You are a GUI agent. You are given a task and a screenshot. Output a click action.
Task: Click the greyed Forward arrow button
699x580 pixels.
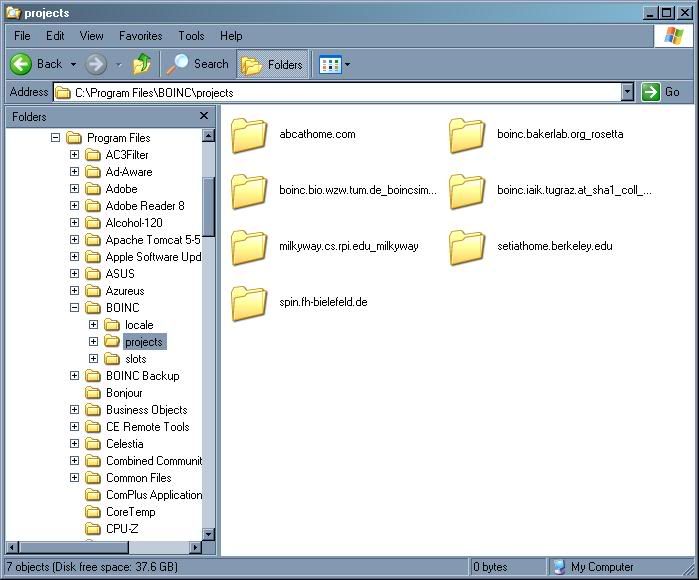tap(96, 65)
